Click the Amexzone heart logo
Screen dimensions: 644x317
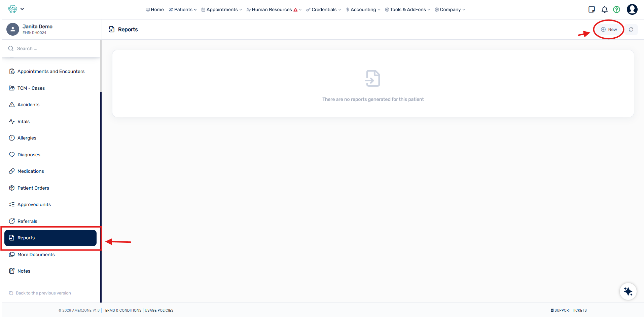(13, 9)
